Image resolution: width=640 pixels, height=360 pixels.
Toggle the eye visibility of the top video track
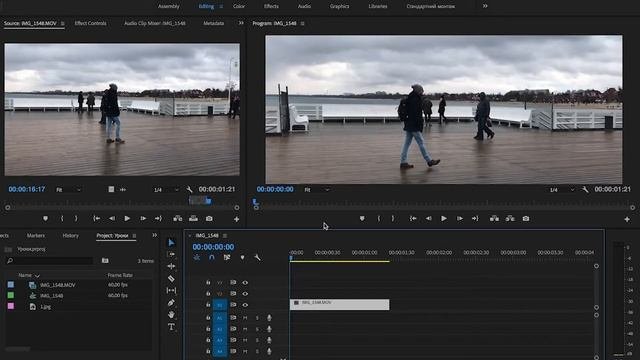click(245, 282)
